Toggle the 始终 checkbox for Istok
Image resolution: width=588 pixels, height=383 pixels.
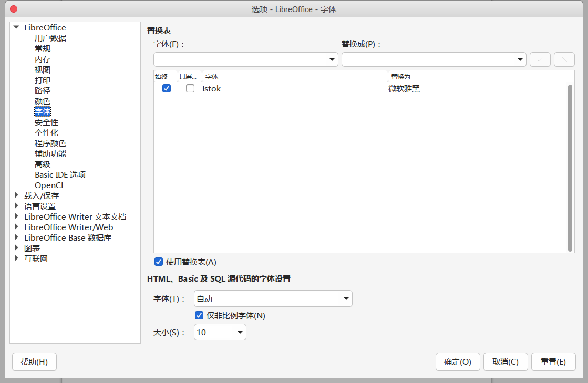tap(167, 88)
